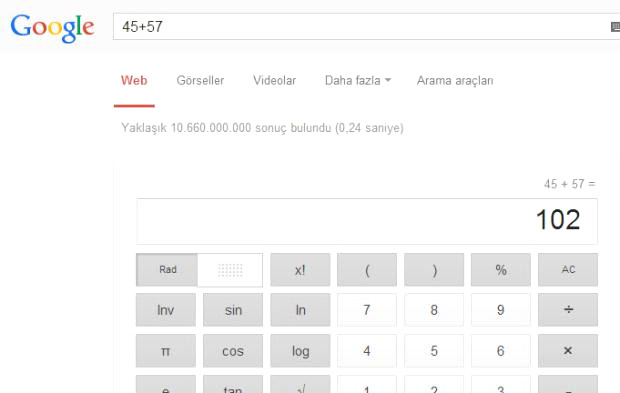Toggle the Rad angle mode

pyautogui.click(x=167, y=270)
